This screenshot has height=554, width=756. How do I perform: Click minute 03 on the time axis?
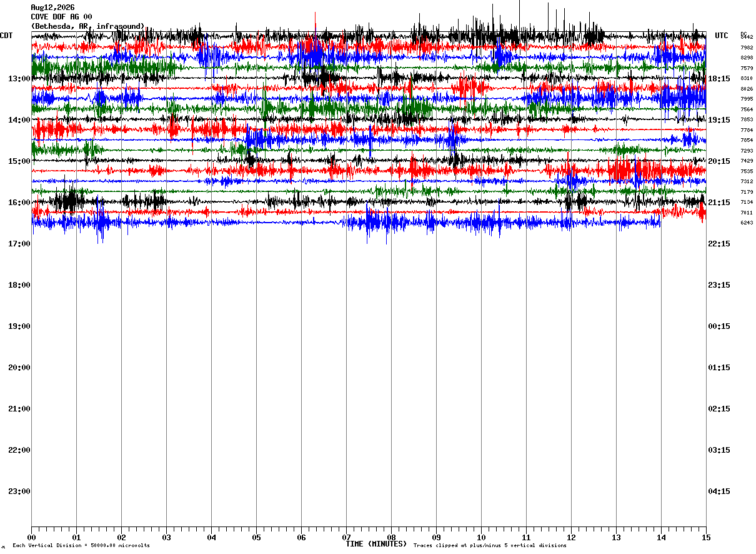166,538
